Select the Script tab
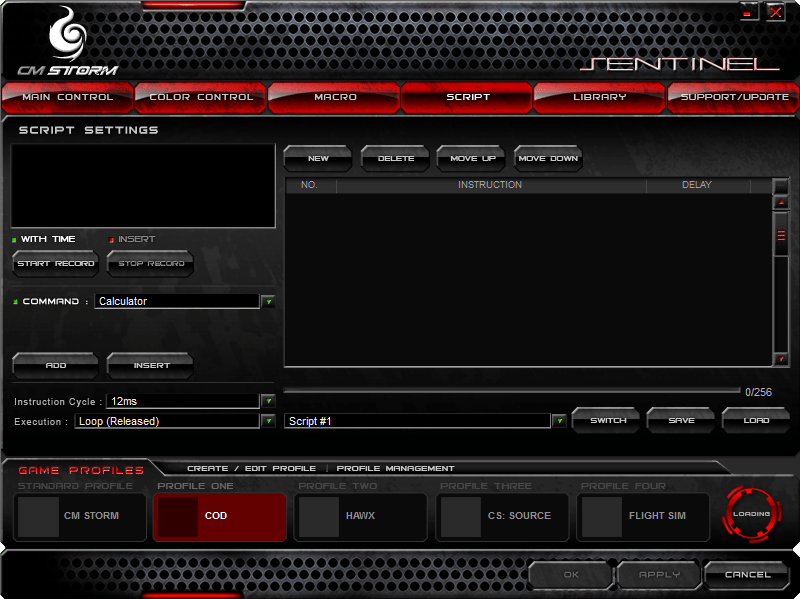Image resolution: width=800 pixels, height=599 pixels. (467, 97)
